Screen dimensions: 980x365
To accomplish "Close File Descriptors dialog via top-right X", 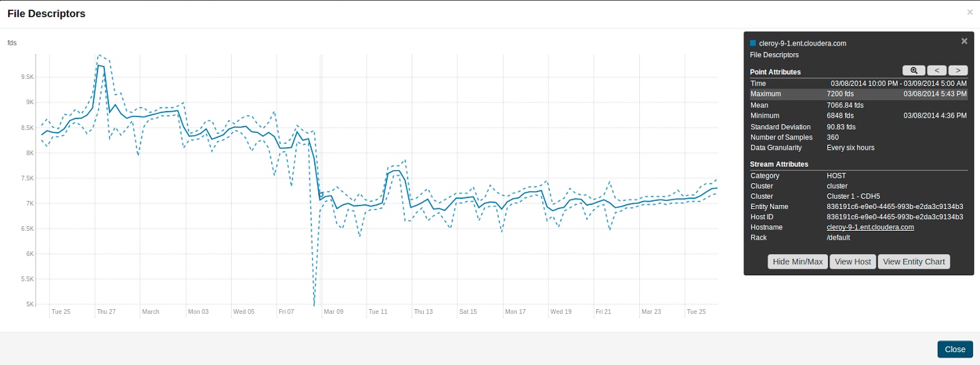I will coord(970,12).
